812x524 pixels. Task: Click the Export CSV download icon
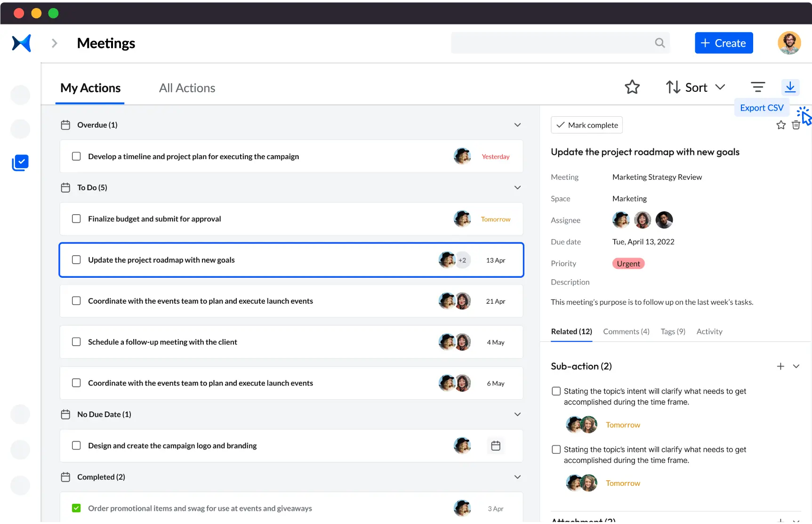pyautogui.click(x=790, y=87)
